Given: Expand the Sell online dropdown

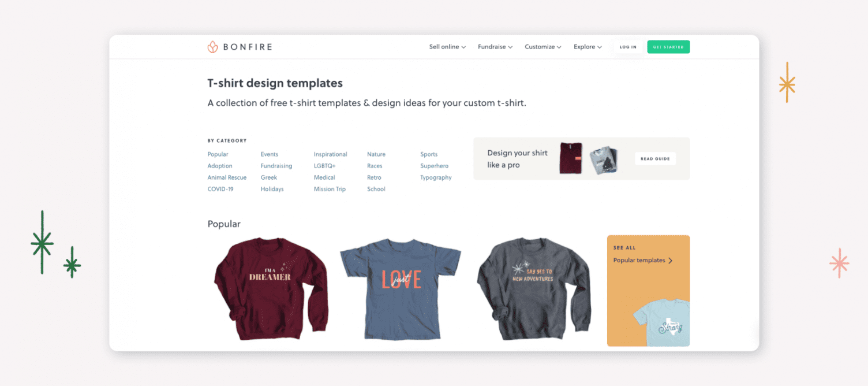Looking at the screenshot, I should 447,47.
